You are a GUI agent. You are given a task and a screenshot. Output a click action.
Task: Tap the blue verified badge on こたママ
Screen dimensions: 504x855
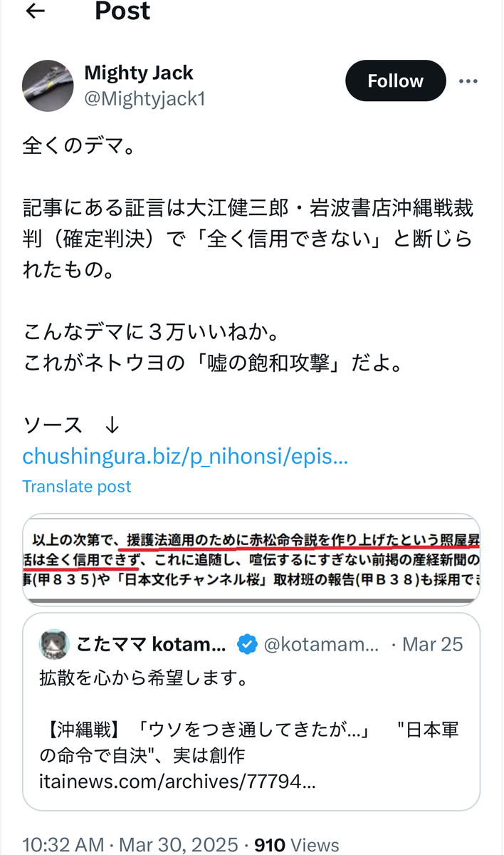coord(247,644)
